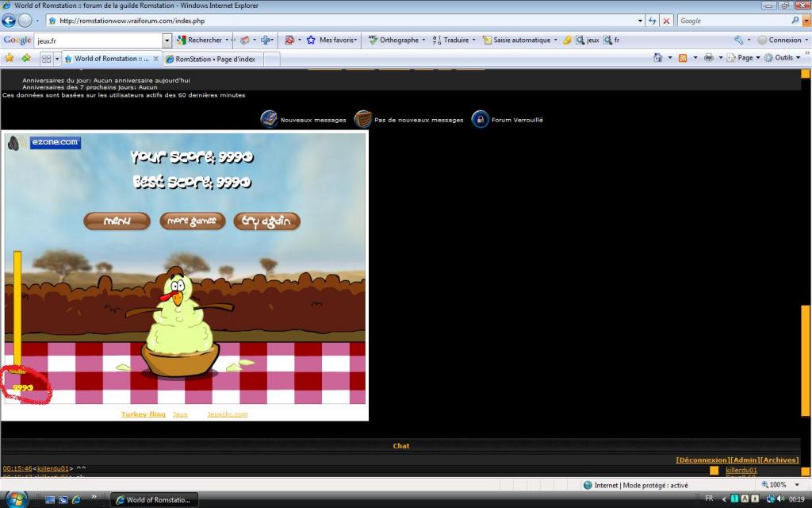Click the highlighter icon in Google toolbar

click(567, 40)
